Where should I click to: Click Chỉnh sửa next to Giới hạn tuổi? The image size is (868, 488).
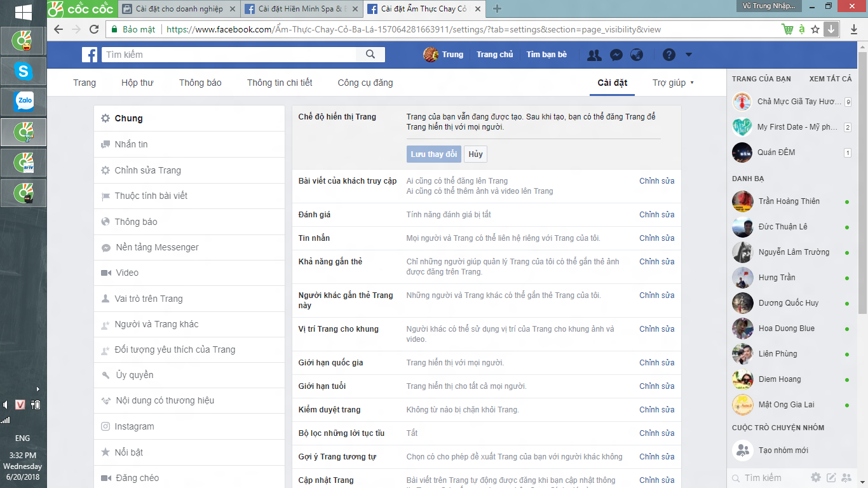click(x=656, y=386)
